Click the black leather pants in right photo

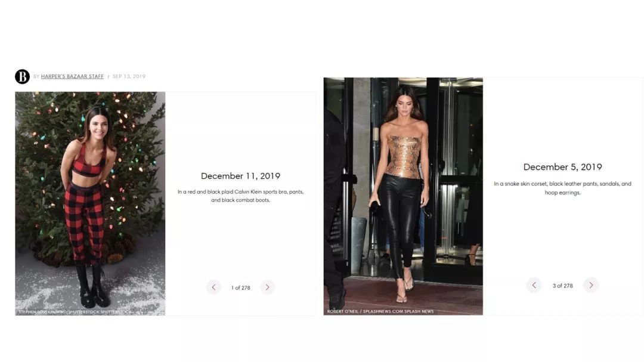pos(398,222)
